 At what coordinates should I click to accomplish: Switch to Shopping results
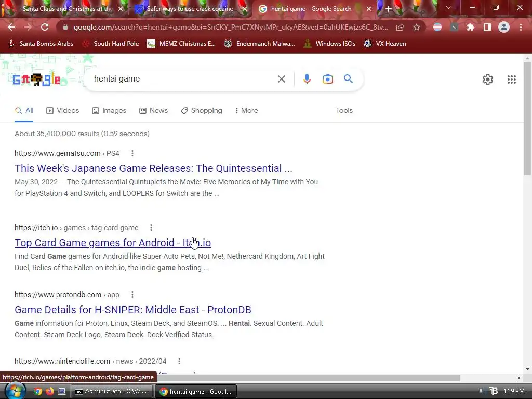point(202,111)
